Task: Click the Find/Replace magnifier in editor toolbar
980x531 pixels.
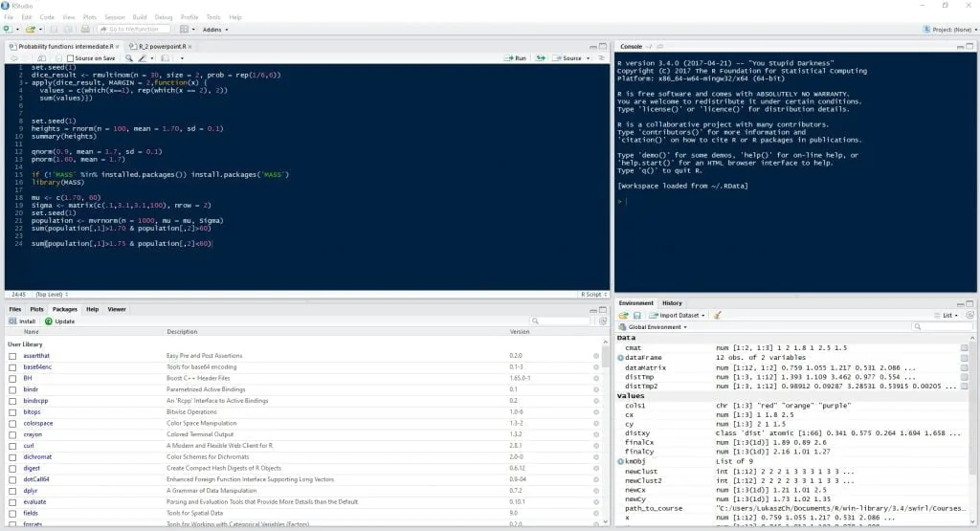Action: [129, 58]
